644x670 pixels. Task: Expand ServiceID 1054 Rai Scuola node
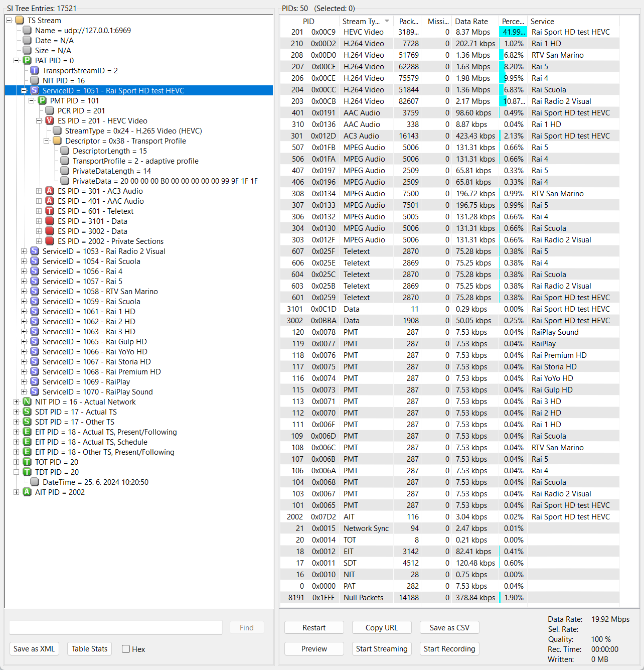coord(24,261)
